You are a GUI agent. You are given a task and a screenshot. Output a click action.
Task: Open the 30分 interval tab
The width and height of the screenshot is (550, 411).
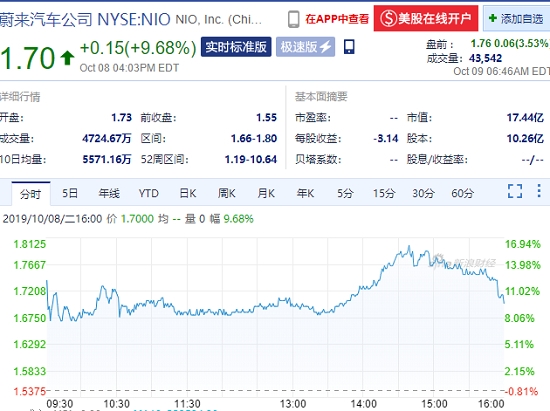(423, 193)
